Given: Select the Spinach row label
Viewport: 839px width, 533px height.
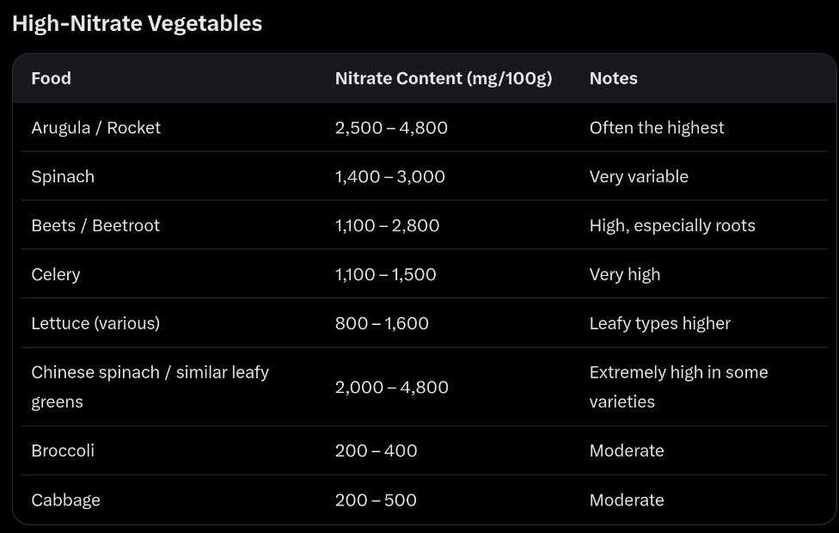Looking at the screenshot, I should pyautogui.click(x=63, y=177).
